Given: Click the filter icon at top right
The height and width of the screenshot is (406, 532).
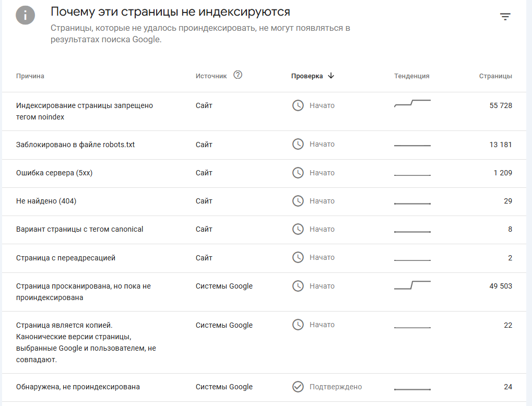Looking at the screenshot, I should (505, 17).
